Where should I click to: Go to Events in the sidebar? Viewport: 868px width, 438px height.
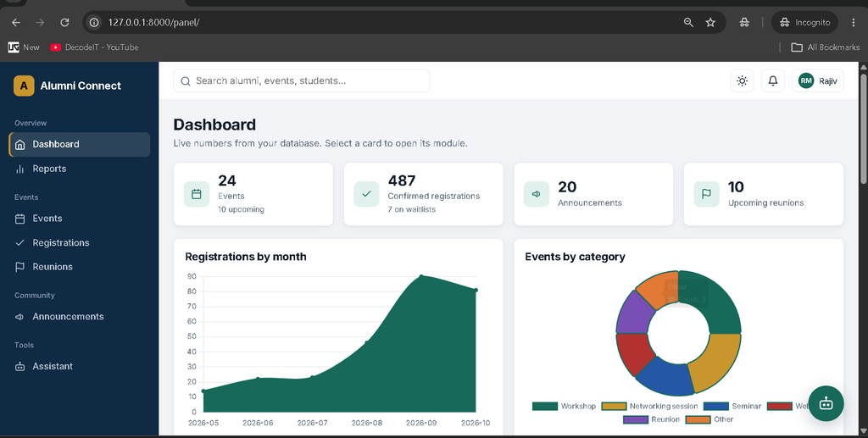point(80,219)
